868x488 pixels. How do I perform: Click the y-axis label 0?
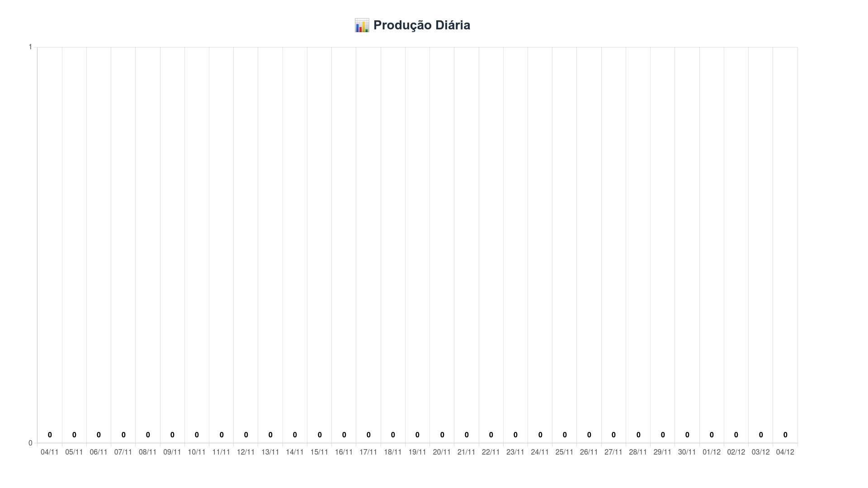[x=30, y=443]
